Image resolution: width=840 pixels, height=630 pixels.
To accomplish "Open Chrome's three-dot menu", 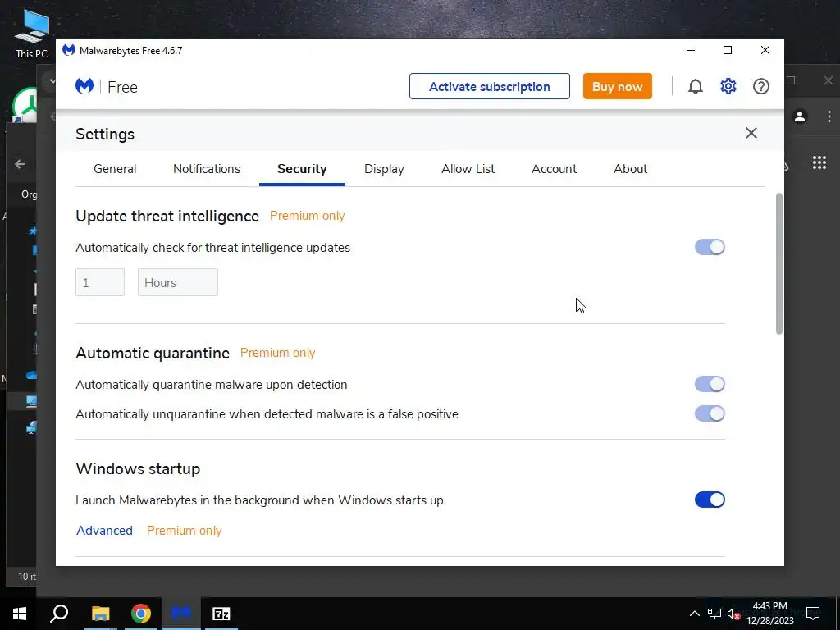I will point(829,116).
